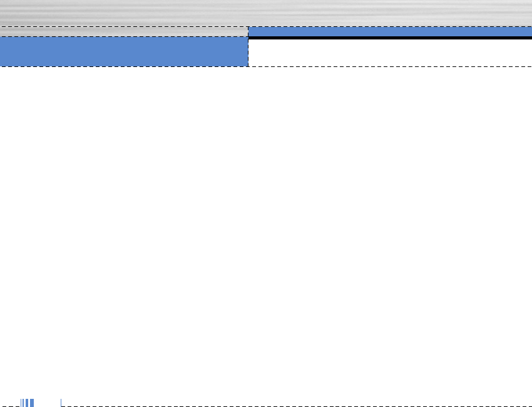Click the short dashed segment left of the blue bars
Screen dimensions: 532x407
click(x=10, y=406)
